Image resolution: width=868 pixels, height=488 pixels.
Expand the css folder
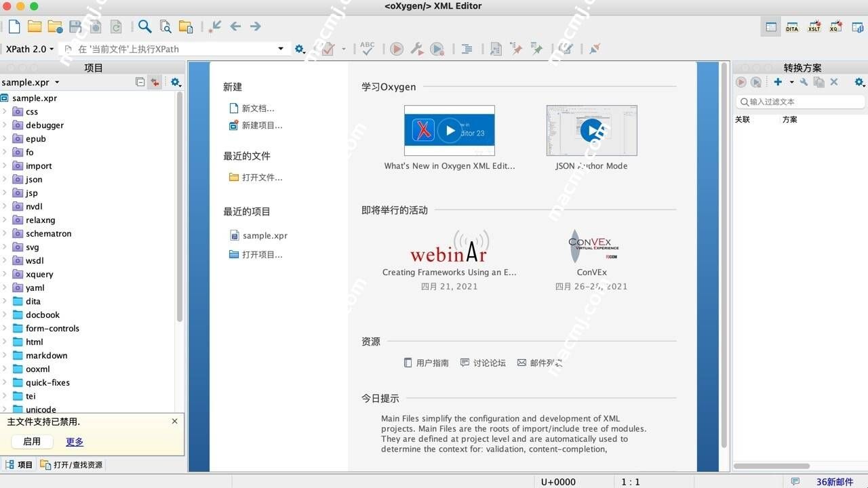[5, 111]
